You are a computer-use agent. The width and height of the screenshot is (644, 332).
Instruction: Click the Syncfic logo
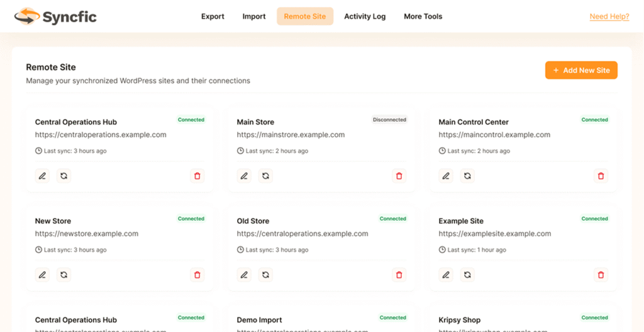56,16
